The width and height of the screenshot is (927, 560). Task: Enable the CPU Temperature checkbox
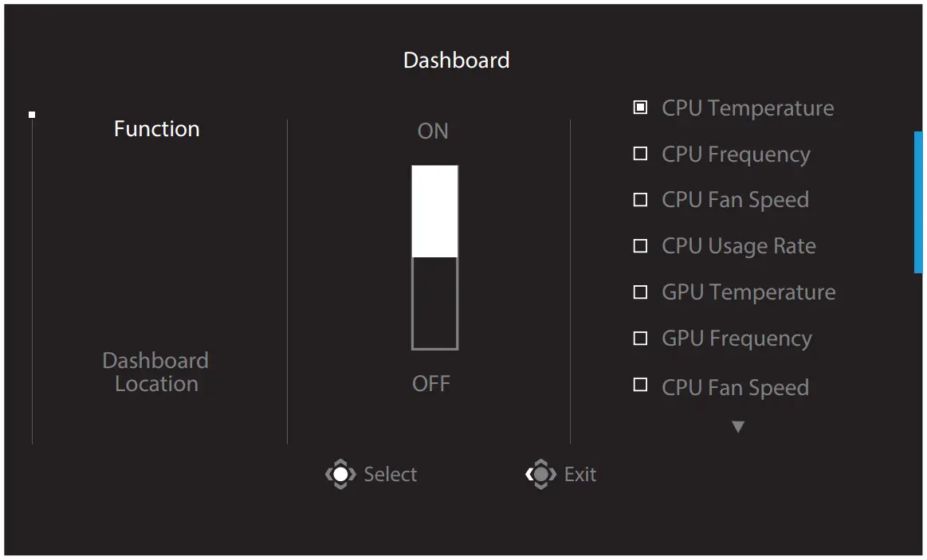point(641,107)
